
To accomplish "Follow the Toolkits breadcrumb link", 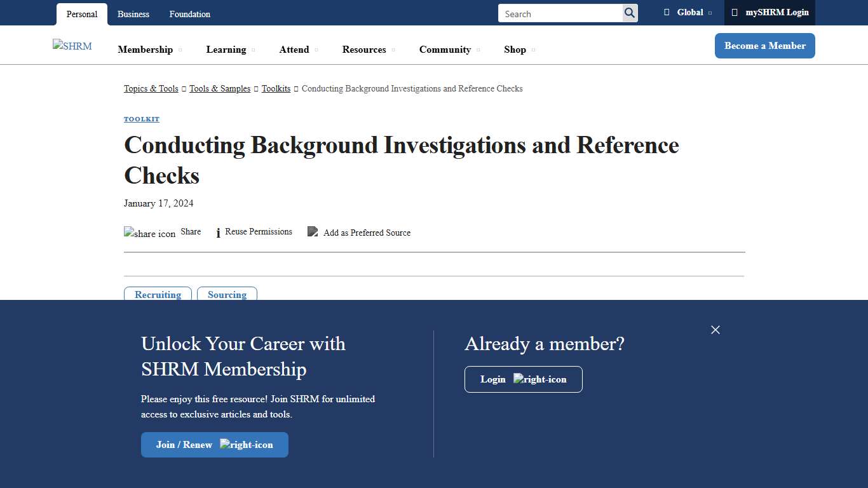I will tap(276, 88).
